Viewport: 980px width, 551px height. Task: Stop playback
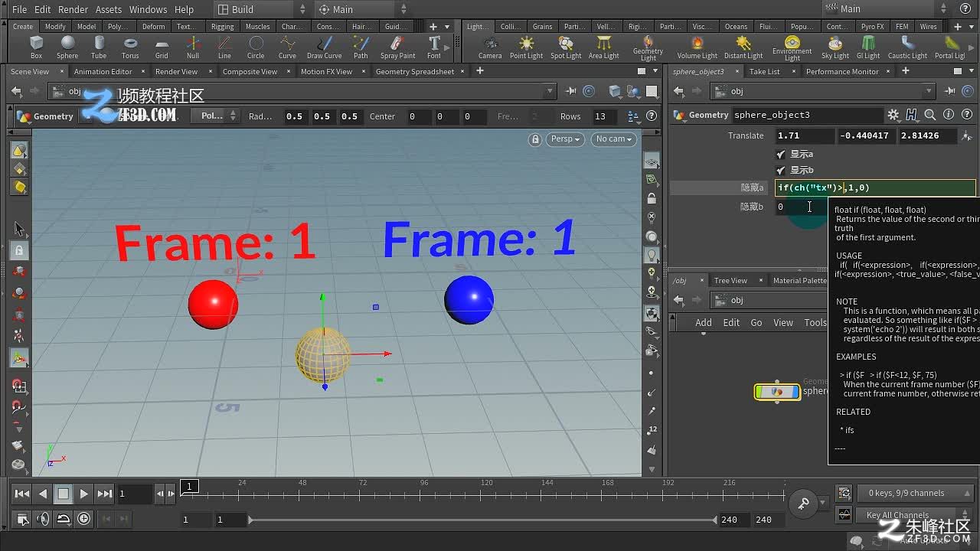coord(64,494)
